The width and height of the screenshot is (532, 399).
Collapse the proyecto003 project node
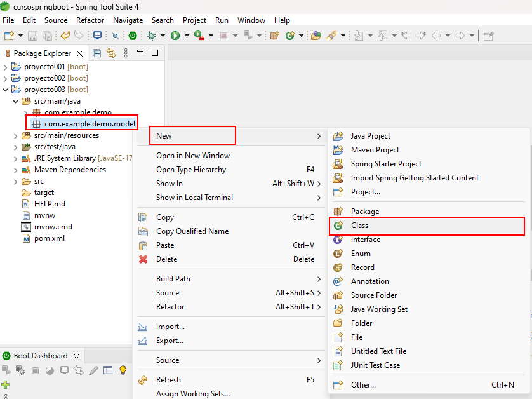(x=5, y=90)
